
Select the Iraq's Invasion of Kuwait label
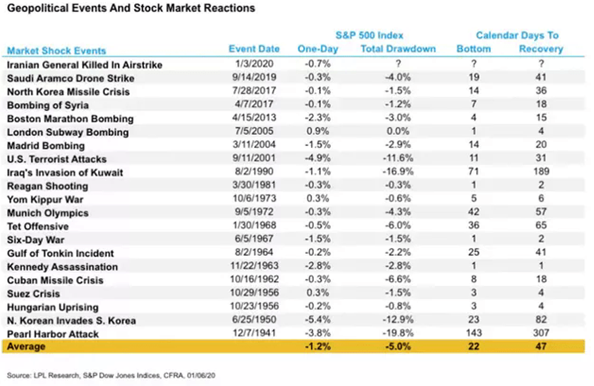(x=65, y=173)
